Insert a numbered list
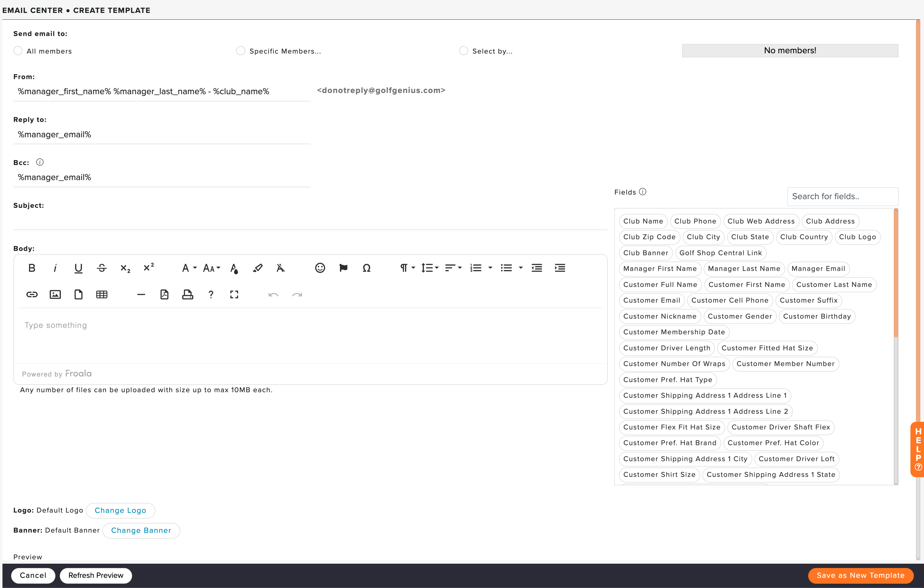The height and width of the screenshot is (588, 924). click(x=476, y=268)
